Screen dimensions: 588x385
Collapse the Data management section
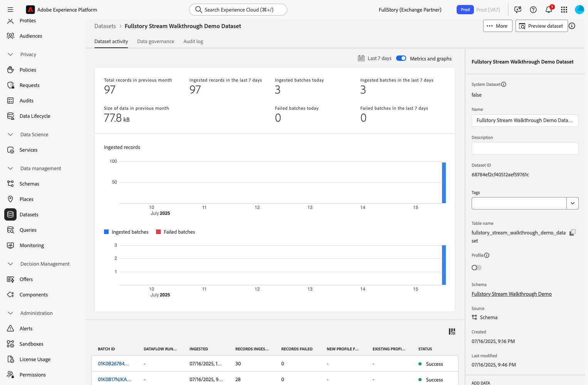click(x=10, y=168)
